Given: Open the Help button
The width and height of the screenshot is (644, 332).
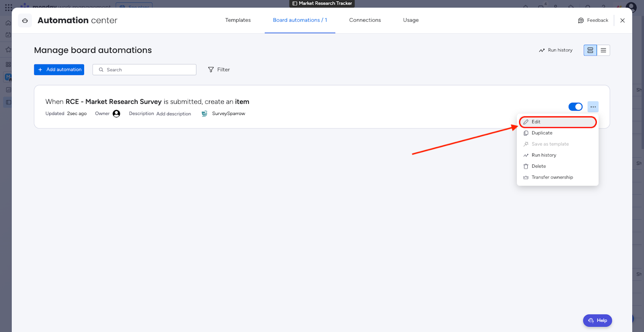Looking at the screenshot, I should coord(597,320).
